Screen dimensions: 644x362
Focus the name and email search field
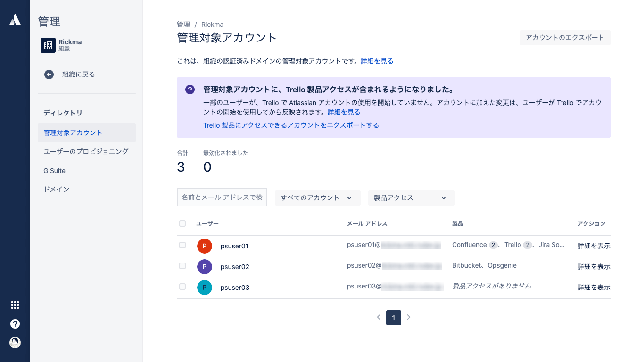[222, 197]
